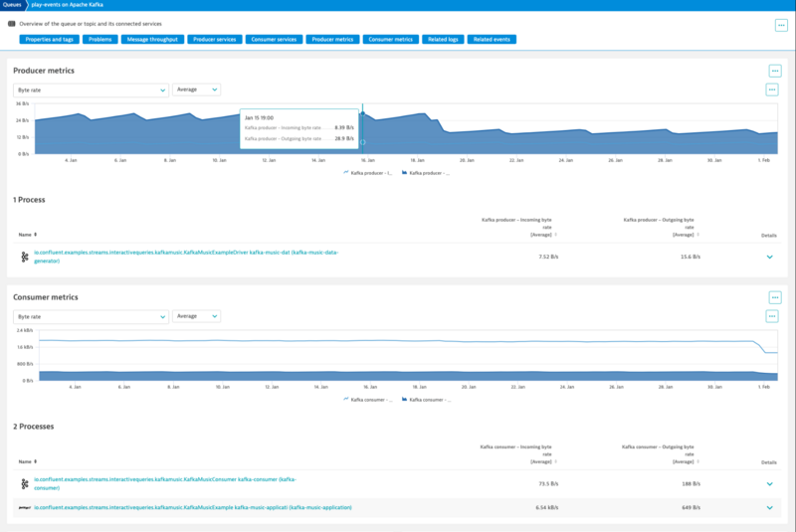Click the icon beside kafka-music-application process
The width and height of the screenshot is (796, 532).
point(24,507)
